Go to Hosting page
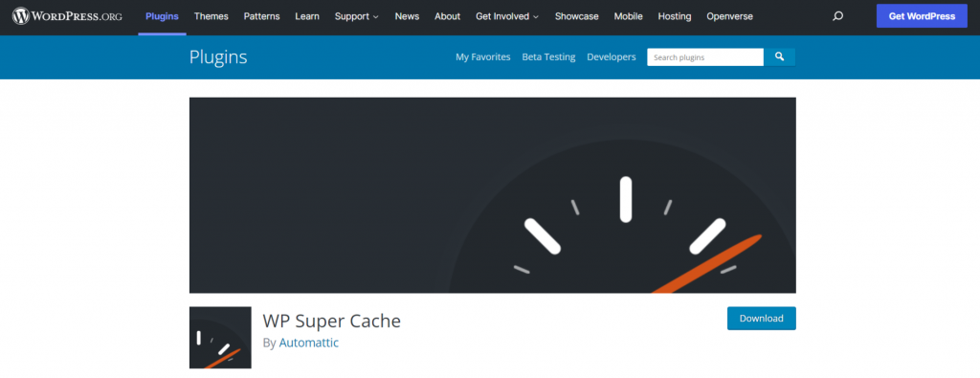The image size is (980, 378). (x=675, y=16)
